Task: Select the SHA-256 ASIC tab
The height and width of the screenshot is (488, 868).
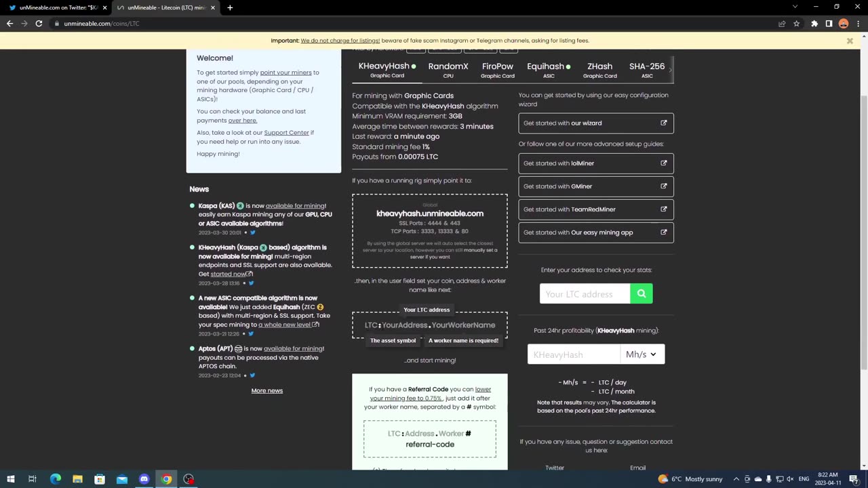Action: [647, 69]
